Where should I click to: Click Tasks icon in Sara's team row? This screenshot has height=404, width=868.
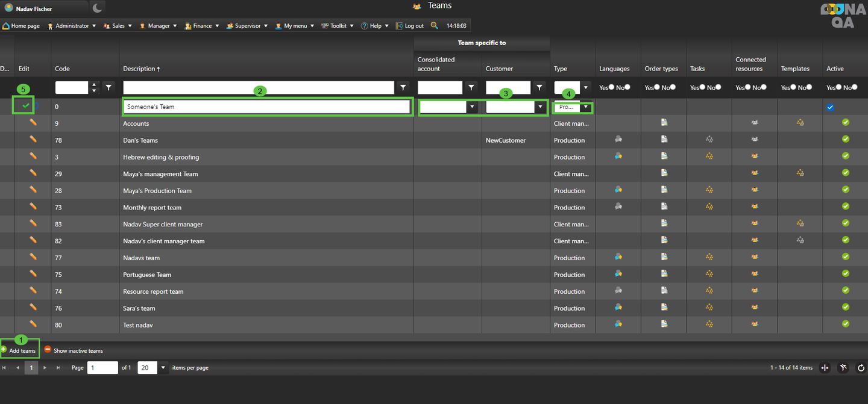point(709,308)
